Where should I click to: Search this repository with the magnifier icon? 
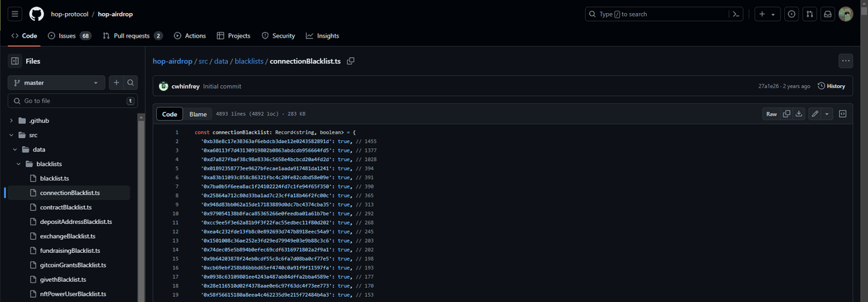click(x=131, y=83)
